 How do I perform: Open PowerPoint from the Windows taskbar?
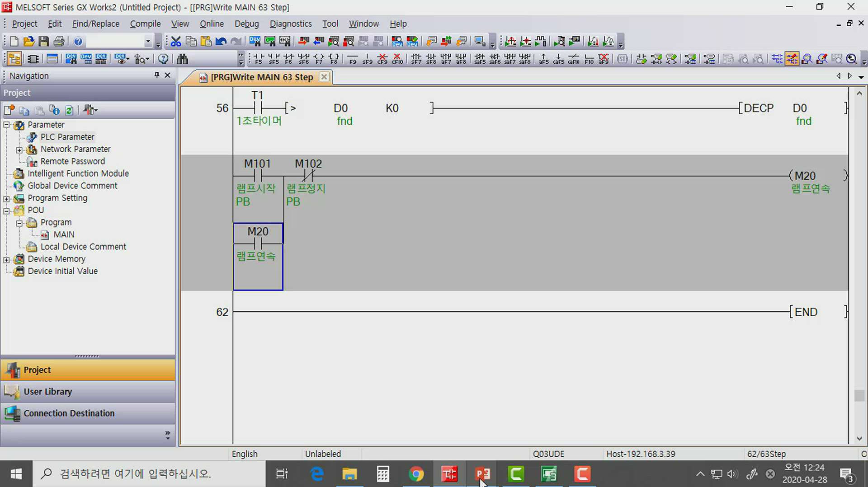point(483,474)
